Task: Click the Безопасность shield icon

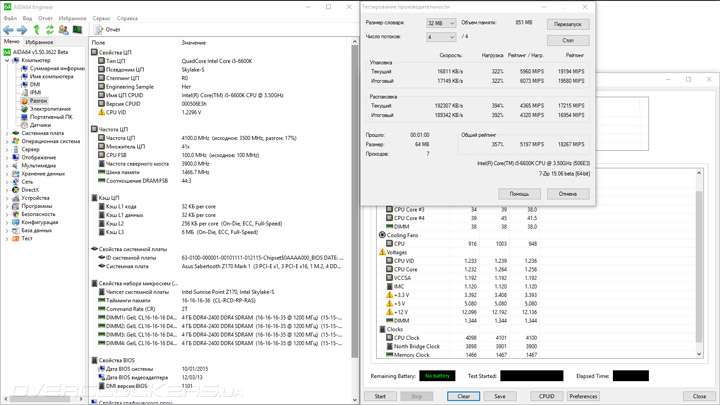Action: click(x=16, y=214)
